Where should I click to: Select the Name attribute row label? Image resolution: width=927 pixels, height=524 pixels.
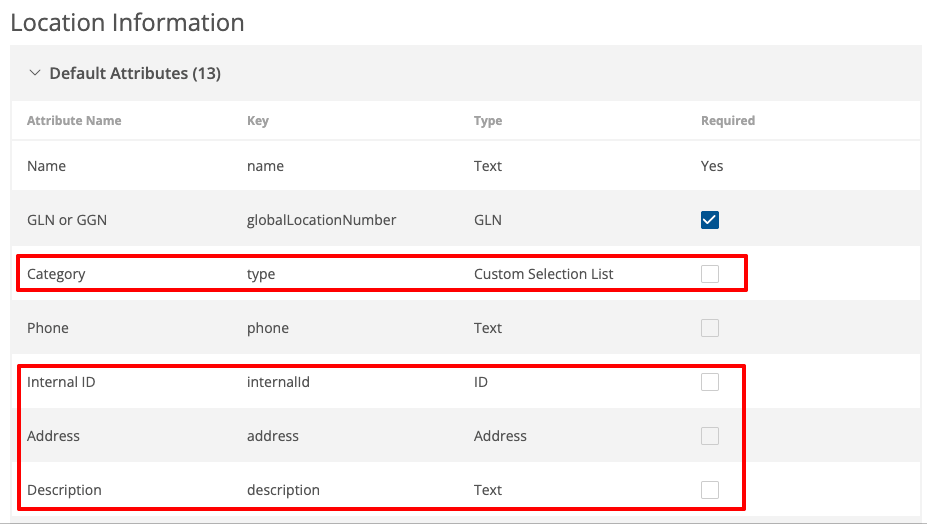(x=46, y=166)
